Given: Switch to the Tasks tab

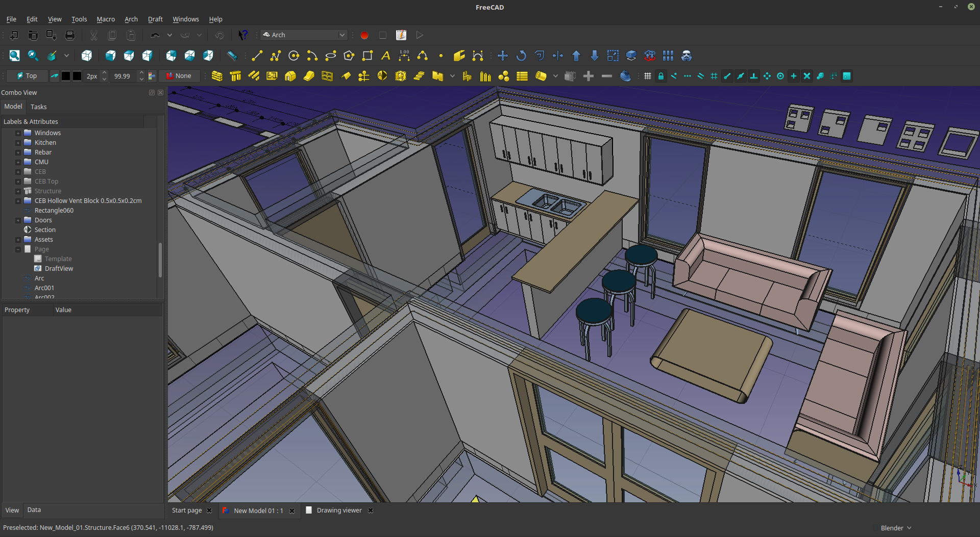Looking at the screenshot, I should pyautogui.click(x=38, y=107).
